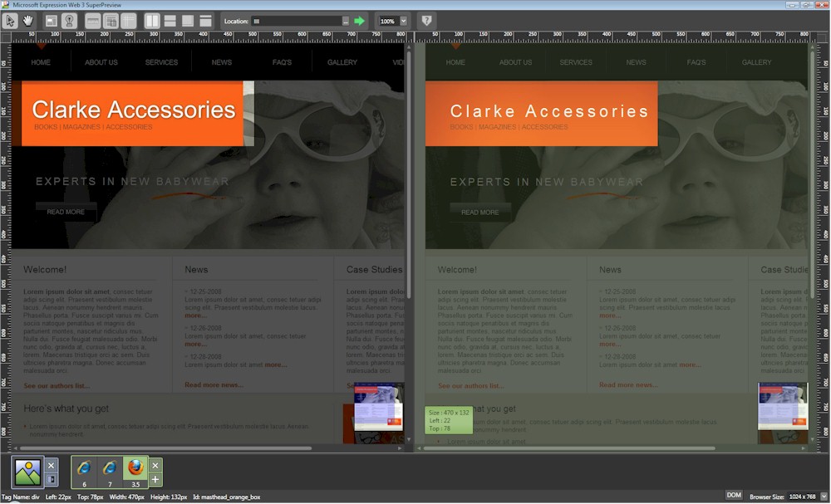Select Internet Explorer 6 browser
831x504 pixels.
(x=84, y=472)
